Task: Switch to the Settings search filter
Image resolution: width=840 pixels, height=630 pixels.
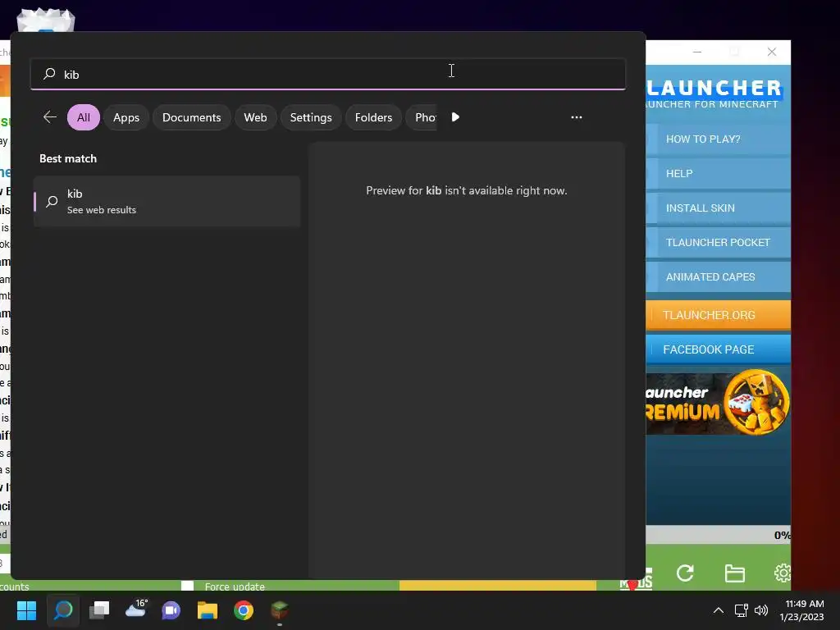Action: tap(311, 117)
